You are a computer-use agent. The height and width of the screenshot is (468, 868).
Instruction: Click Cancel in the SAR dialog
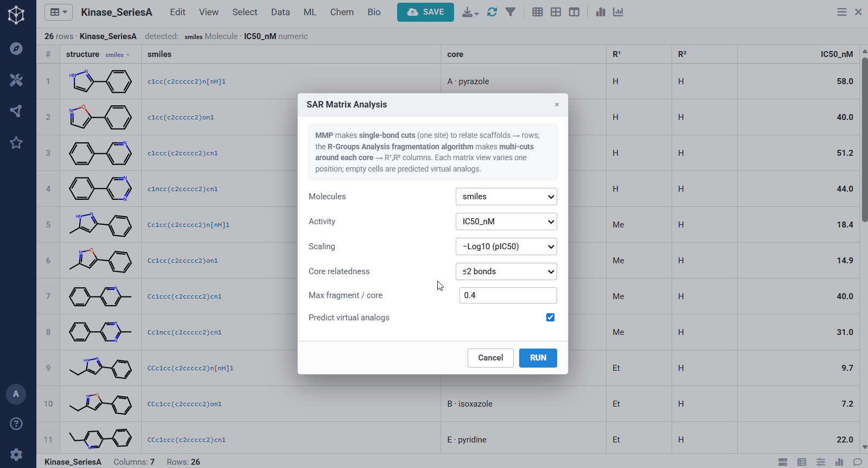(490, 358)
